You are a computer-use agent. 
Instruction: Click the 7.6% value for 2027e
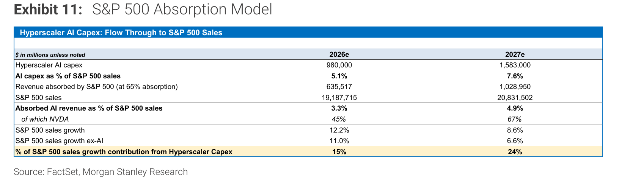[515, 76]
